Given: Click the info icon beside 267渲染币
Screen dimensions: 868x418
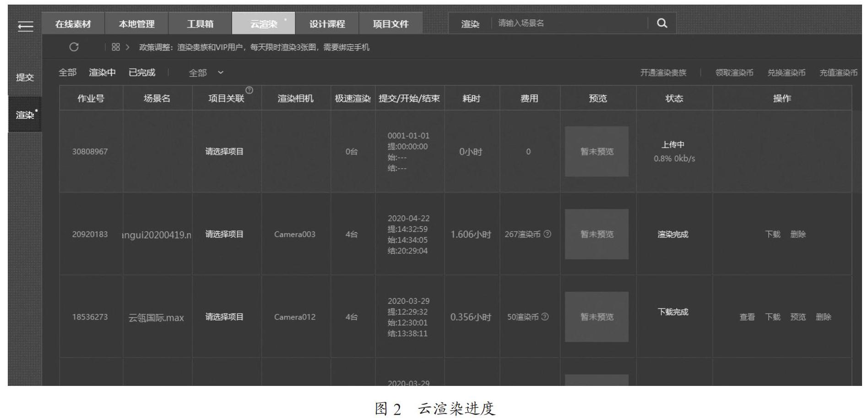Looking at the screenshot, I should (547, 234).
